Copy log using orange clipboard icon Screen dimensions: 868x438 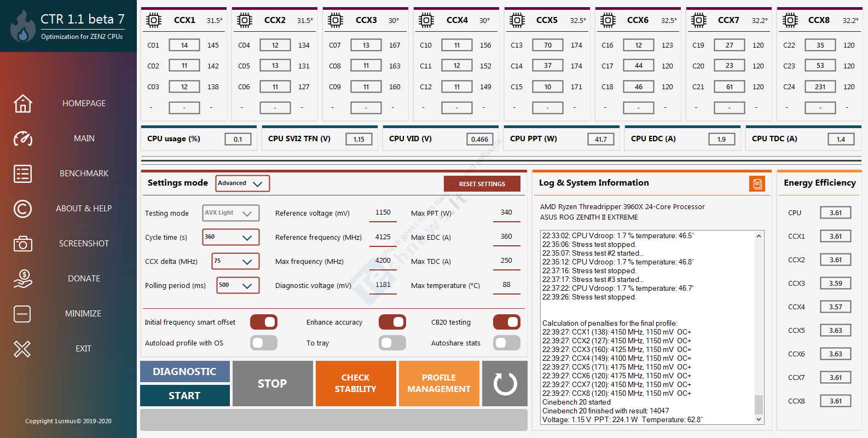757,184
